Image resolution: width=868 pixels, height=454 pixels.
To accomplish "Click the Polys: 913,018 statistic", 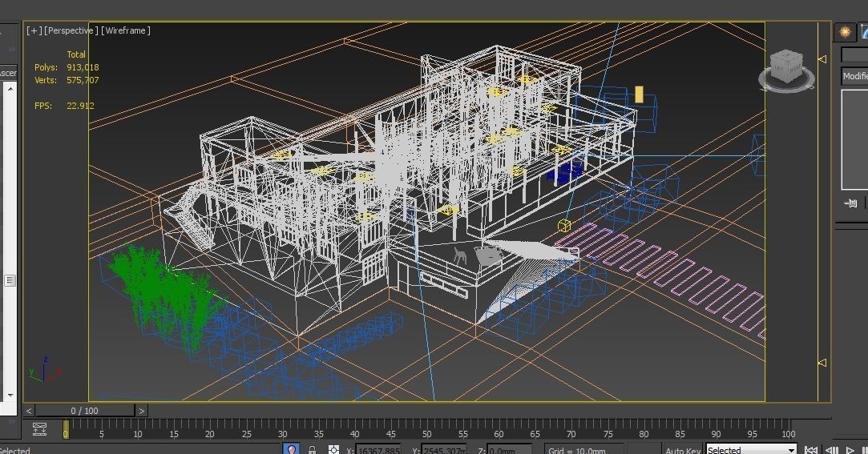I will 67,67.
